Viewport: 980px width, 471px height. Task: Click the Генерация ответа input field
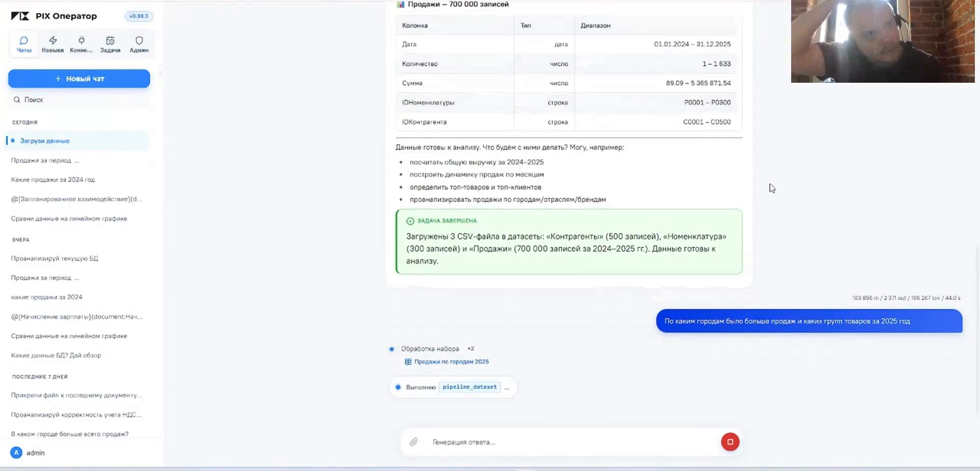(x=572, y=442)
